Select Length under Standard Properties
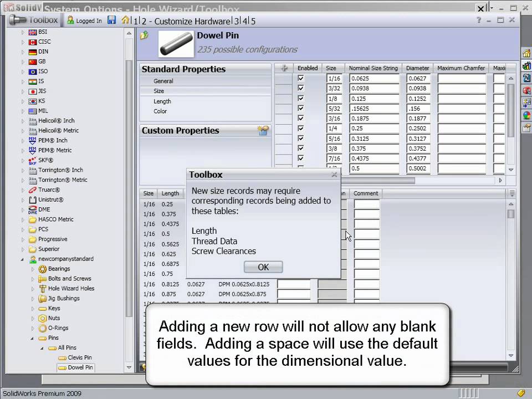532x399 pixels. tap(162, 101)
